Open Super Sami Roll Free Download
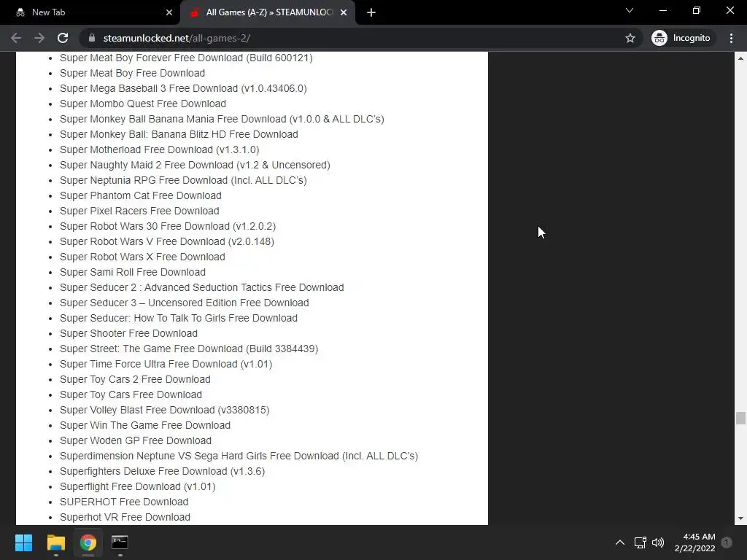This screenshot has width=747, height=560. [x=133, y=272]
